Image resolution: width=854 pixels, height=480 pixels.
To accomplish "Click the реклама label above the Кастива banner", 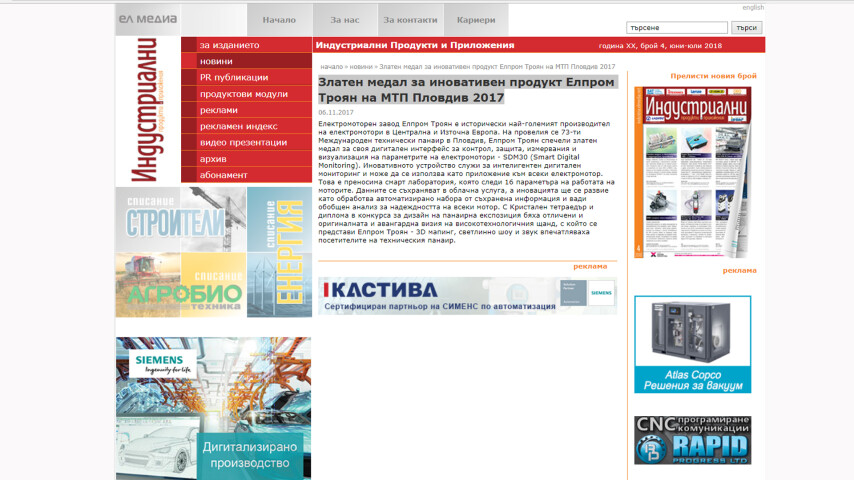I will pos(590,266).
